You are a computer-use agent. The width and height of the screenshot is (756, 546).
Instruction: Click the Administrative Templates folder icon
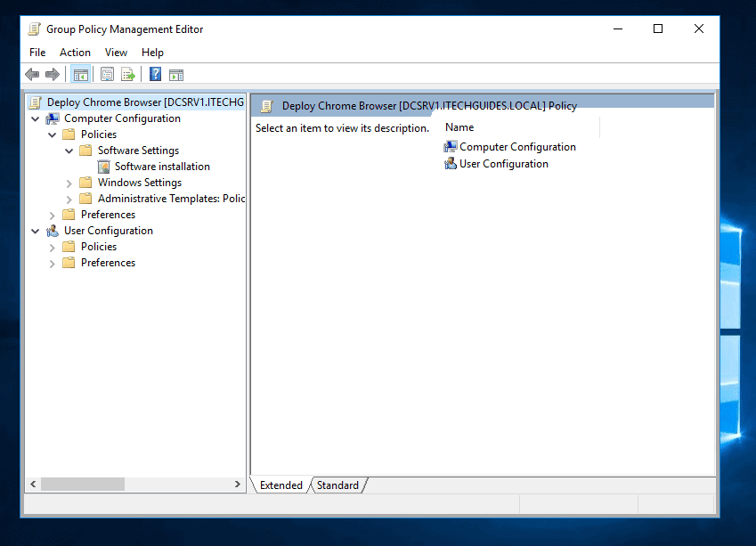click(85, 199)
